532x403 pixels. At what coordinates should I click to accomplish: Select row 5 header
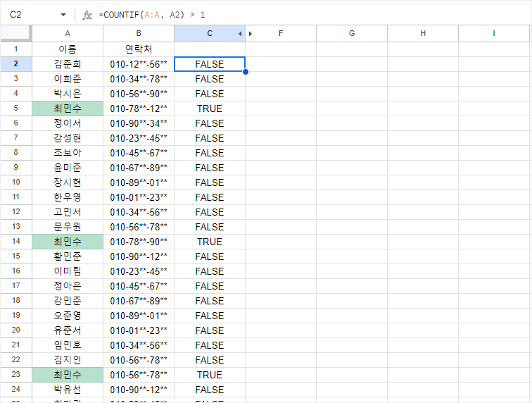(x=16, y=108)
